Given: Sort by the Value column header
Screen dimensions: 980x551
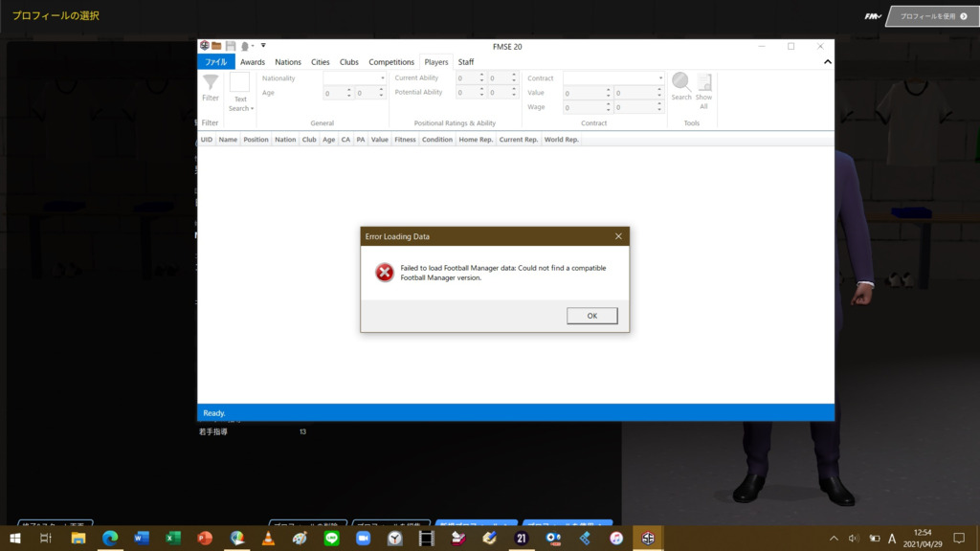Looking at the screenshot, I should (379, 140).
